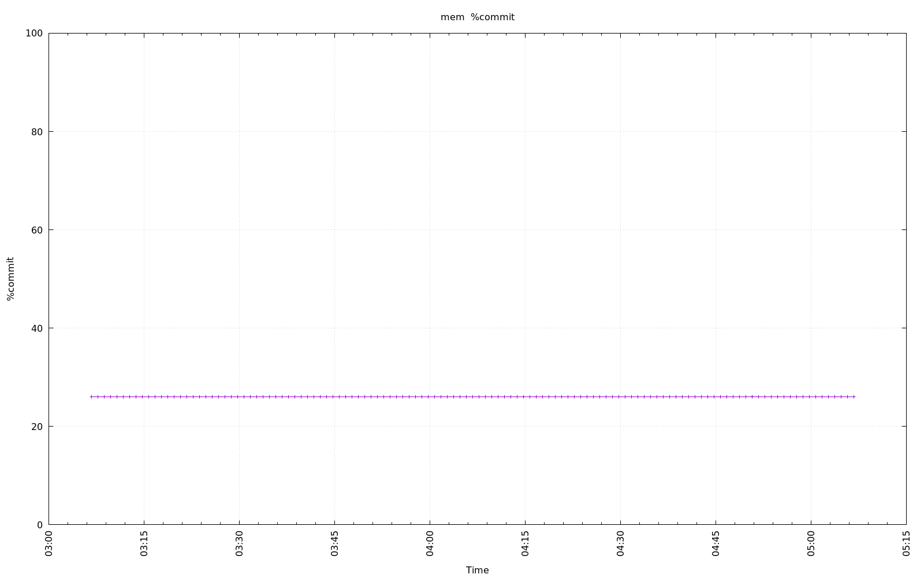Click the 100 label on the y-axis
Image resolution: width=924 pixels, height=578 pixels.
(34, 34)
